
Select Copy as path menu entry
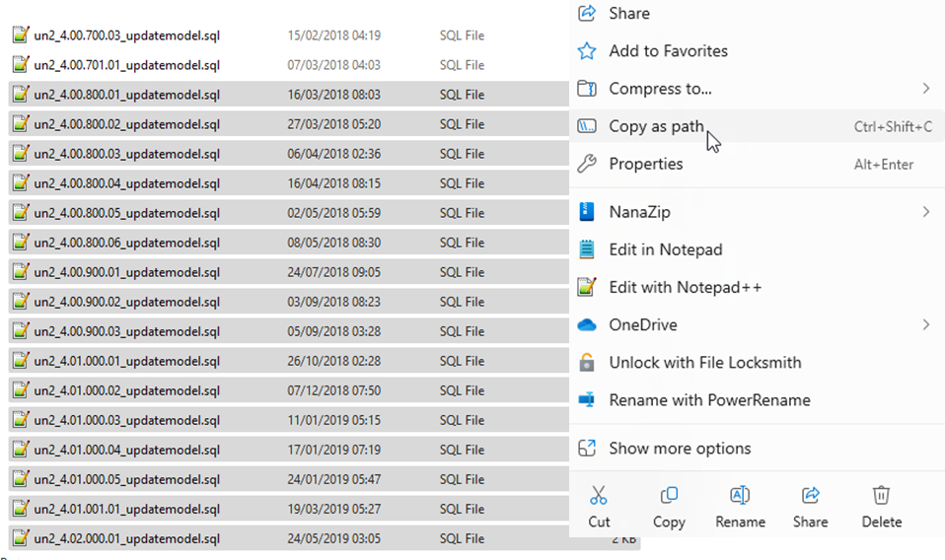[656, 126]
